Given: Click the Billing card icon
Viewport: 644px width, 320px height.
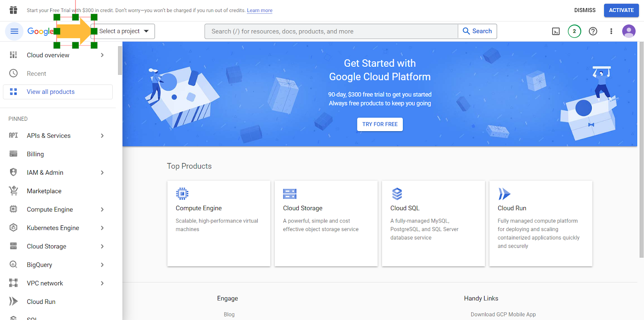Looking at the screenshot, I should [13, 154].
